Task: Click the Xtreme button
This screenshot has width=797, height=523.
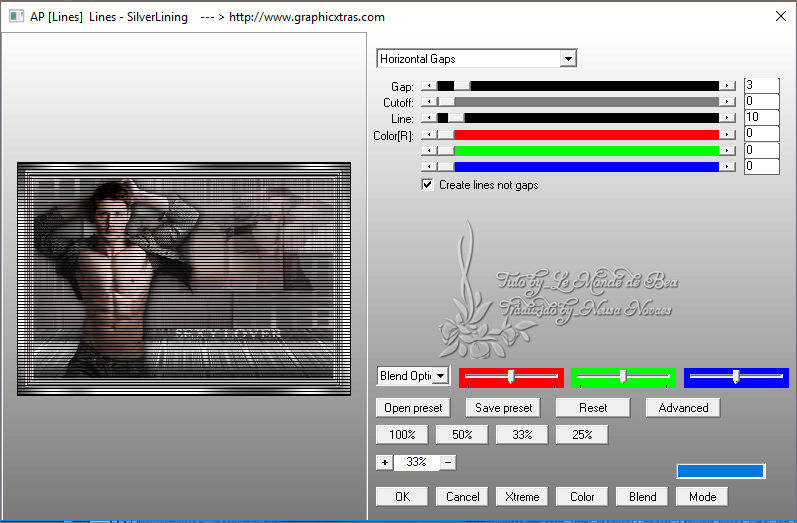Action: (522, 497)
